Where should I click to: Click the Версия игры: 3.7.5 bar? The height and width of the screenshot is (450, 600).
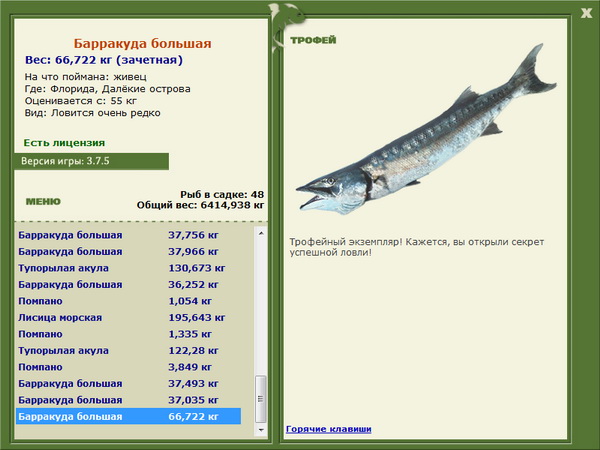pos(91,161)
